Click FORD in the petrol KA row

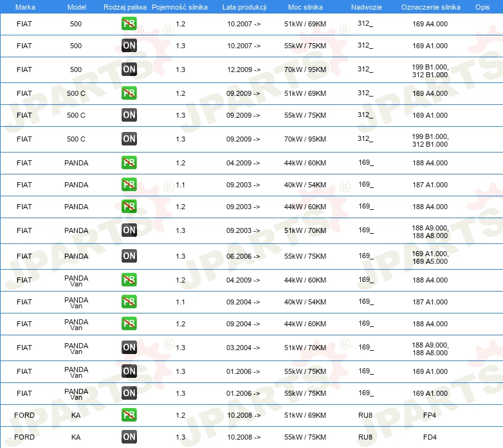click(x=24, y=415)
